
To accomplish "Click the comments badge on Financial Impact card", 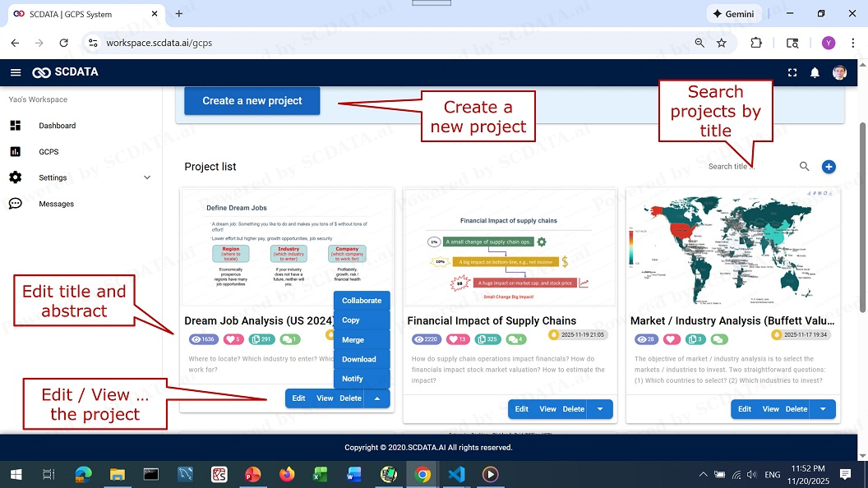I will [515, 339].
